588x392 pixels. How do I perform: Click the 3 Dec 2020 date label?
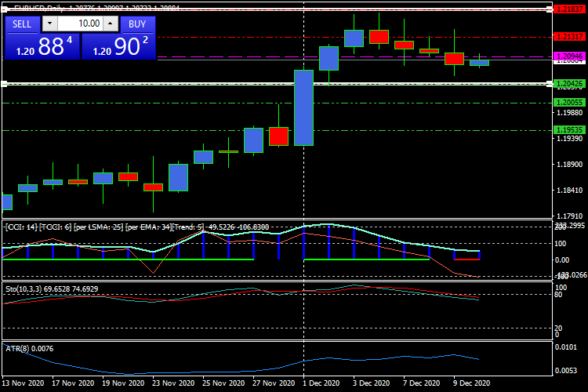tap(372, 383)
